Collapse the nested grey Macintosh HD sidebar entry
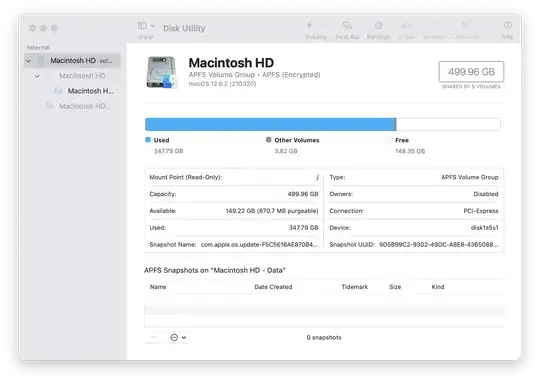 click(37, 76)
